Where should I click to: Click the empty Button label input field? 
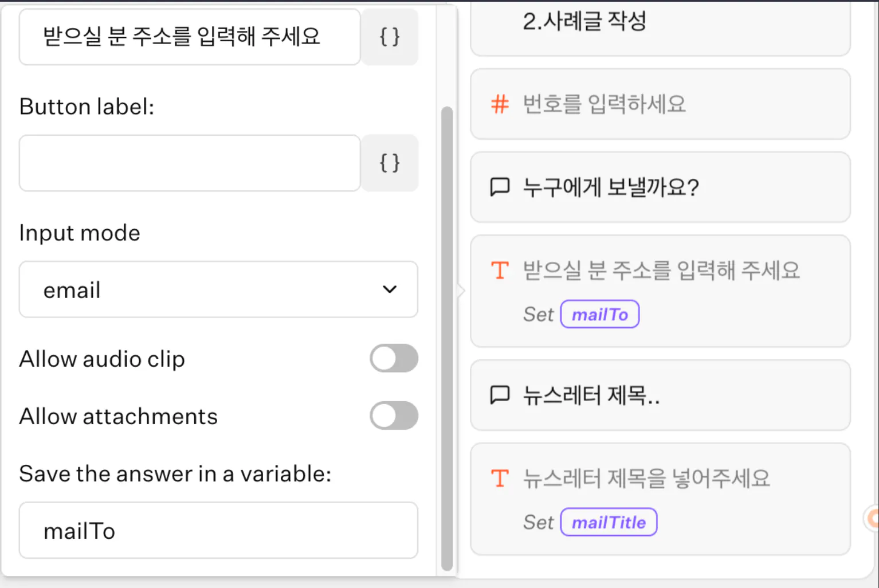189,163
